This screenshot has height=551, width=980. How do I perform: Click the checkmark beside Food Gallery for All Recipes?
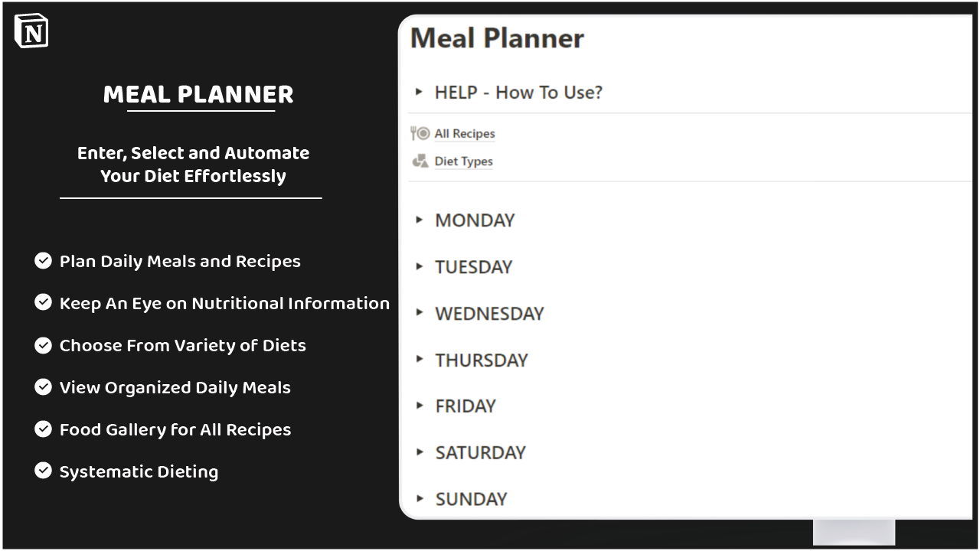pos(43,429)
